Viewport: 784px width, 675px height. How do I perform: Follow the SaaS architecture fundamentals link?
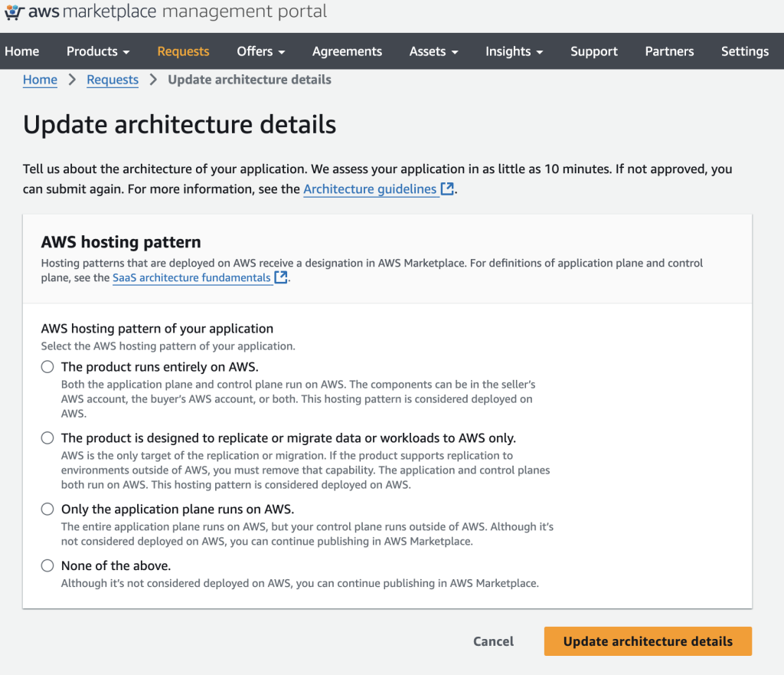pyautogui.click(x=191, y=277)
